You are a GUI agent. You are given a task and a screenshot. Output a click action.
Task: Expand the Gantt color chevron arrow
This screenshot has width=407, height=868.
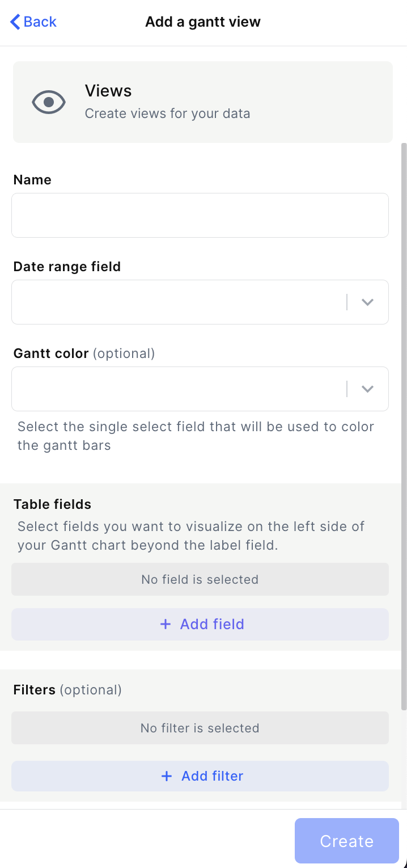point(367,389)
